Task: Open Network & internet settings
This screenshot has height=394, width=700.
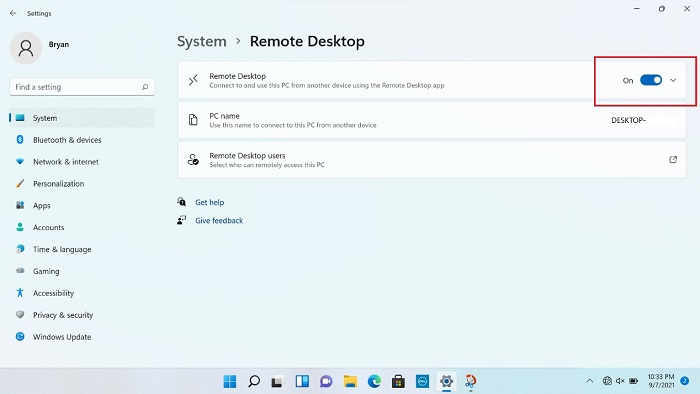Action: (82, 162)
